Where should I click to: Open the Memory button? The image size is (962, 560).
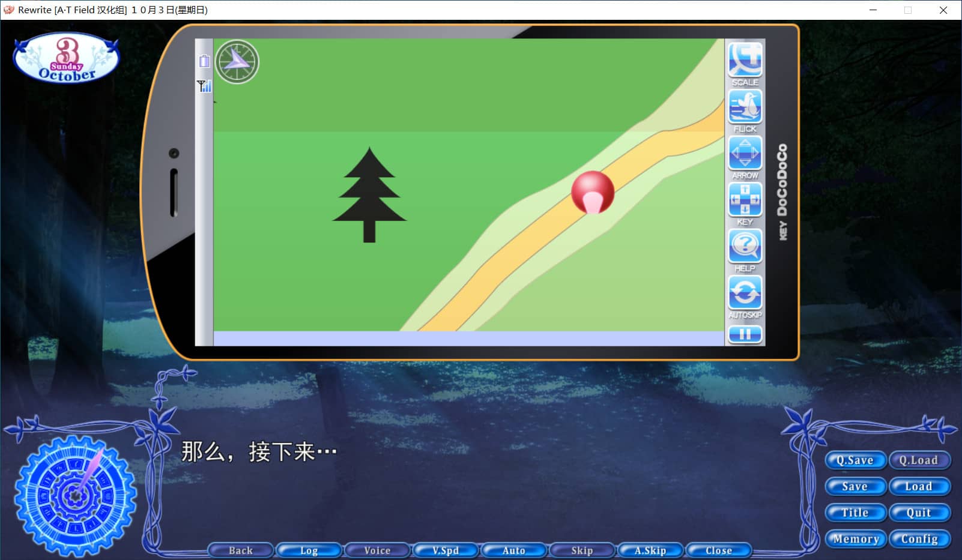(855, 539)
